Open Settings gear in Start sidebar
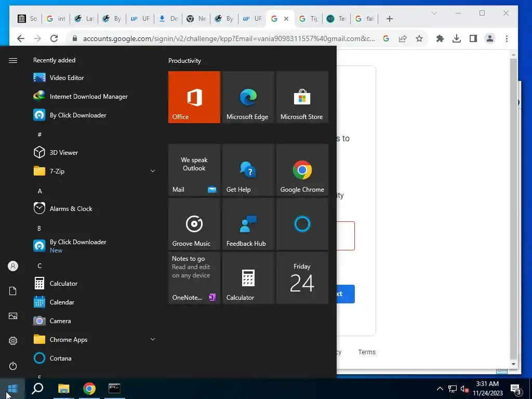 pos(13,341)
